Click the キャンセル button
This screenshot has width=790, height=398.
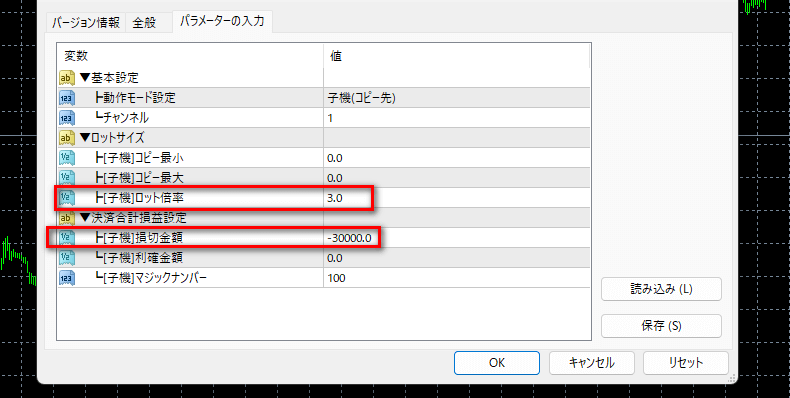click(591, 363)
